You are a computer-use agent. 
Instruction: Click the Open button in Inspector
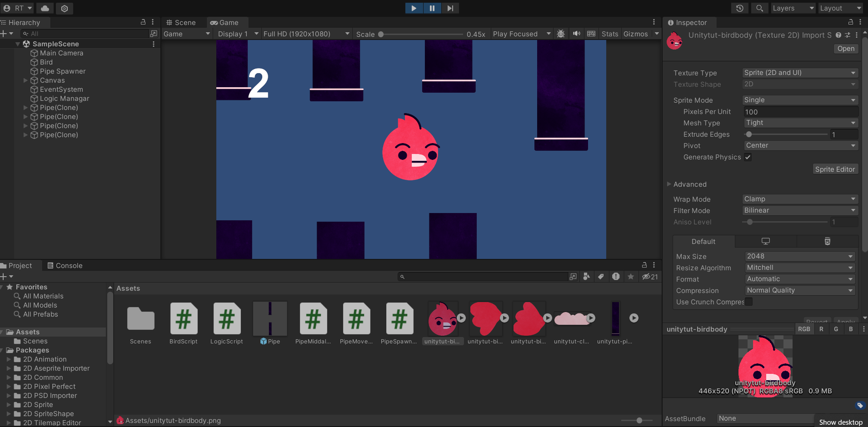click(846, 49)
